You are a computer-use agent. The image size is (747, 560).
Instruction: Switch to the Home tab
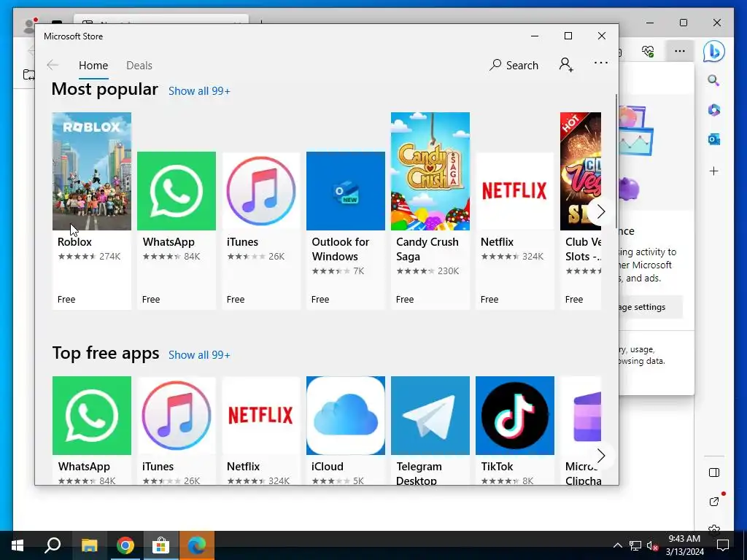click(x=93, y=65)
